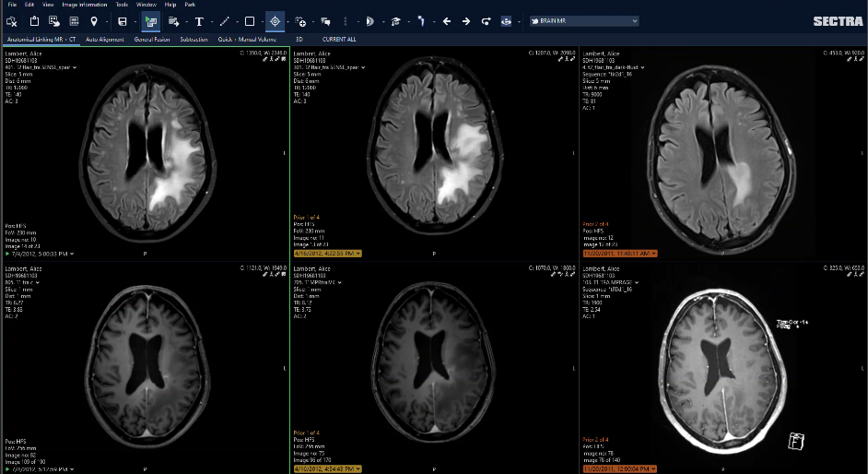Open the Tools menu

tap(122, 5)
